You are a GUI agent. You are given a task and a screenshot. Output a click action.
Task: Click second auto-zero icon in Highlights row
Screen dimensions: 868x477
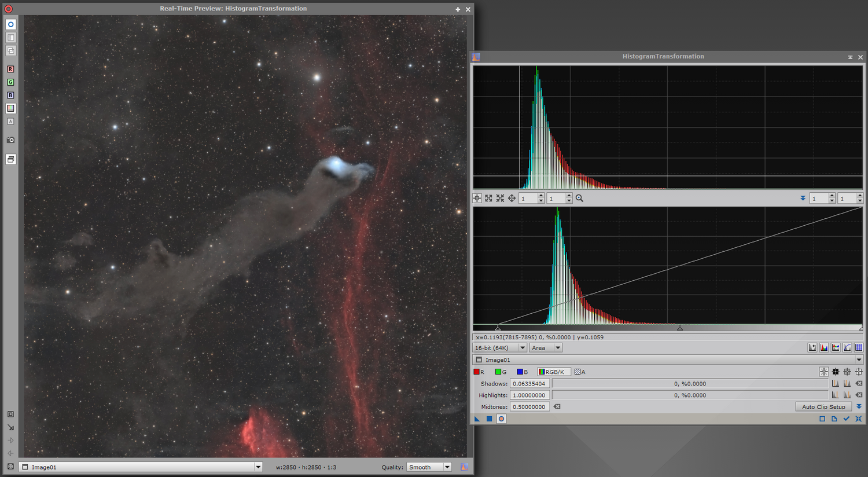847,395
